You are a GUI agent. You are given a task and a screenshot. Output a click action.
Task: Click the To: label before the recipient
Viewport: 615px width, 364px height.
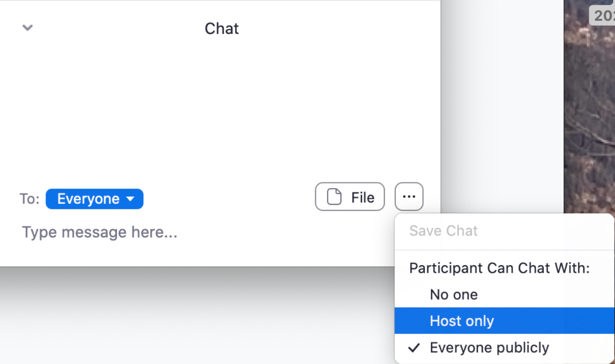[x=29, y=199]
